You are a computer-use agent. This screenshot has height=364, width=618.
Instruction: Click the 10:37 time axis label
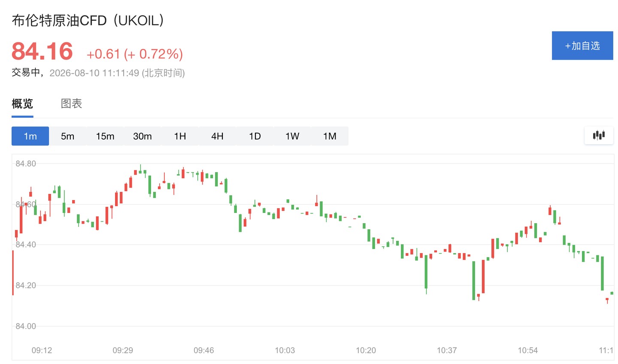point(447,350)
